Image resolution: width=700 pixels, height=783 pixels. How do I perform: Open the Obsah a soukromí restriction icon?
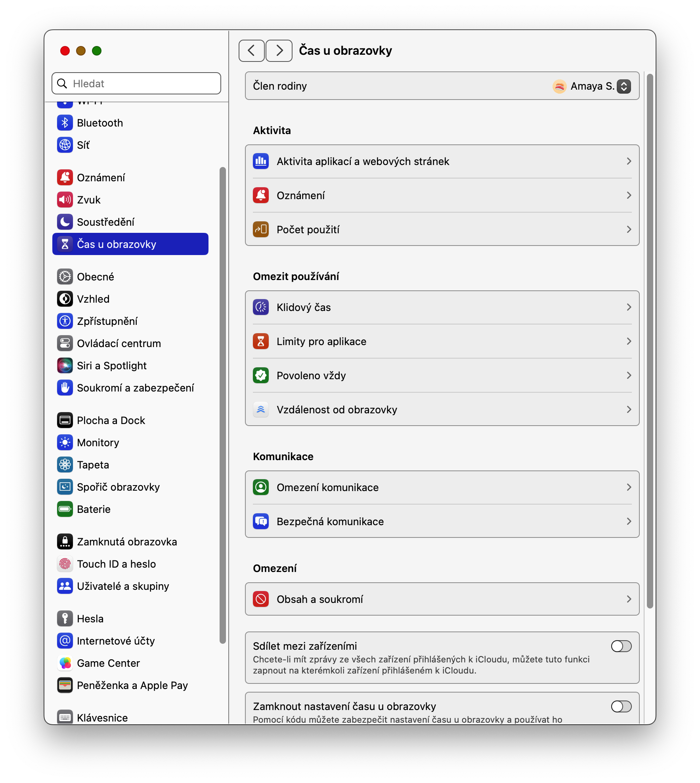point(261,599)
